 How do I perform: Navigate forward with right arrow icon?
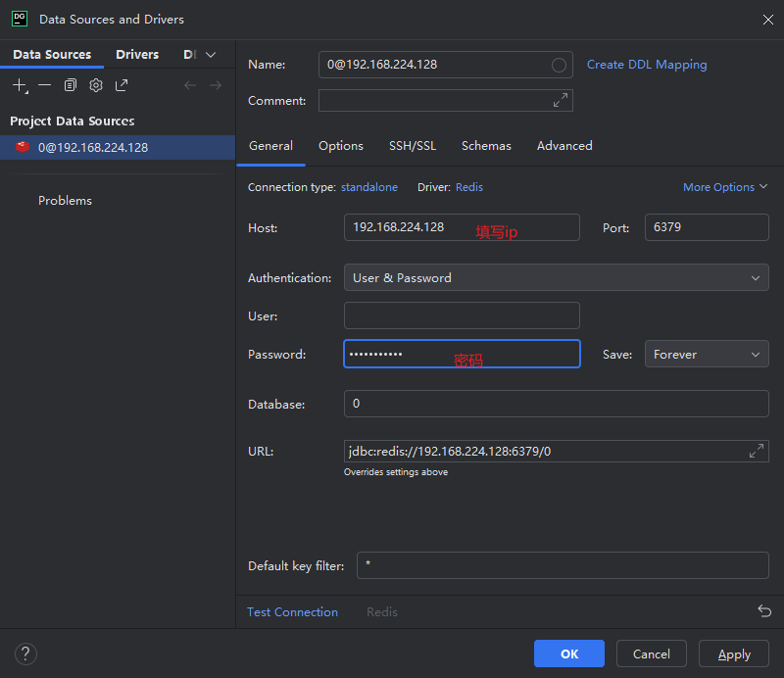tap(216, 85)
